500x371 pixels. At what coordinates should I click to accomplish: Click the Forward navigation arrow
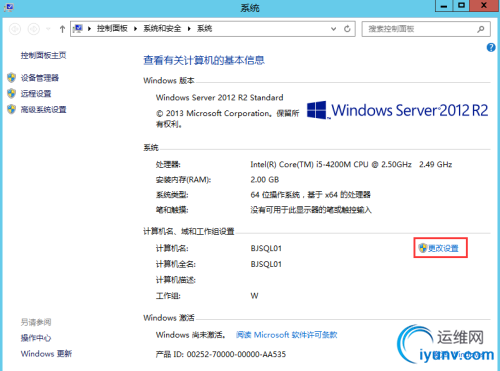click(x=33, y=29)
